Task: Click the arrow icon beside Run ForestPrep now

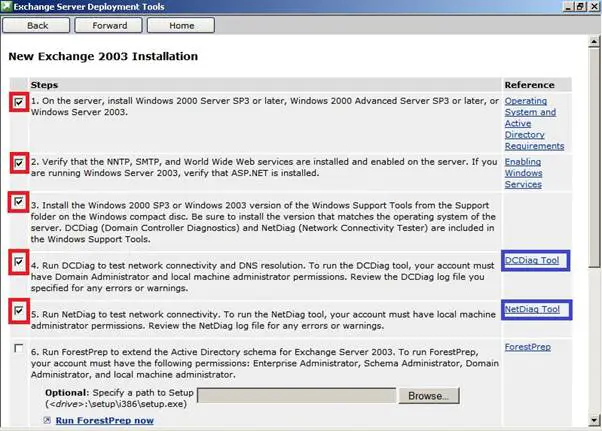Action: coord(47,420)
